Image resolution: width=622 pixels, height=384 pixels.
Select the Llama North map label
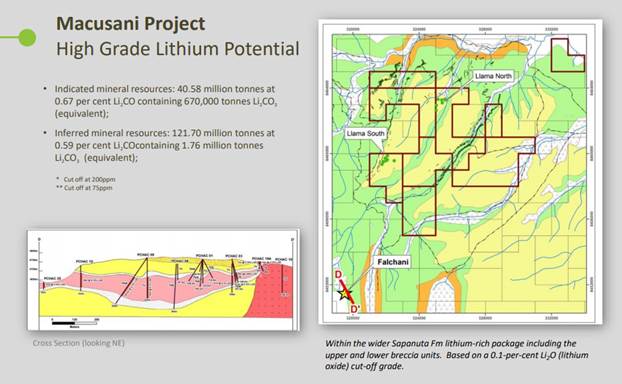pos(493,76)
